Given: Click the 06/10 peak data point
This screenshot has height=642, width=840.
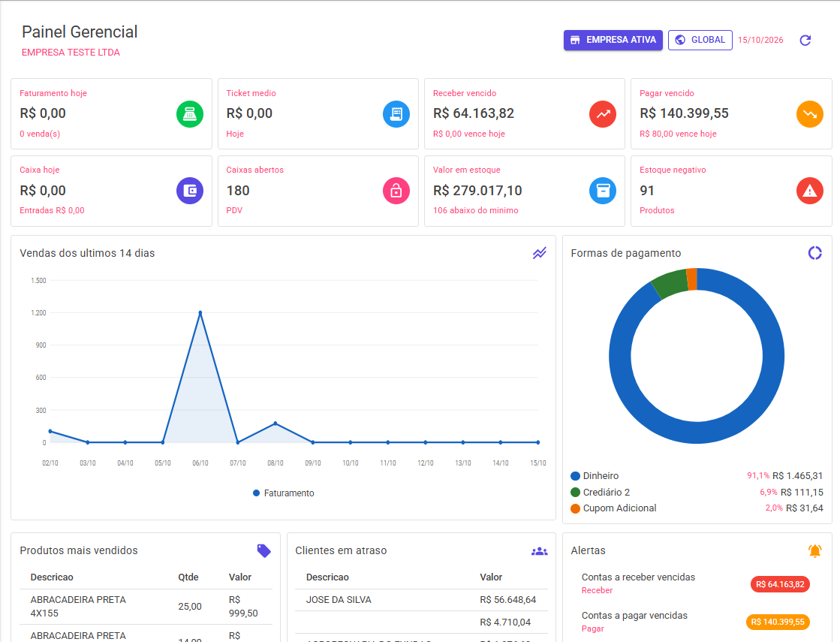Looking at the screenshot, I should 200,312.
